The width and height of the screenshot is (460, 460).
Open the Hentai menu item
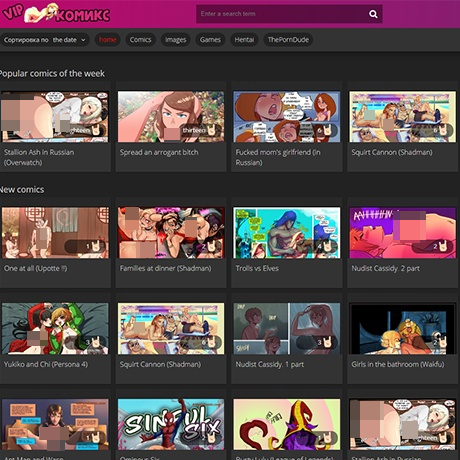[244, 40]
